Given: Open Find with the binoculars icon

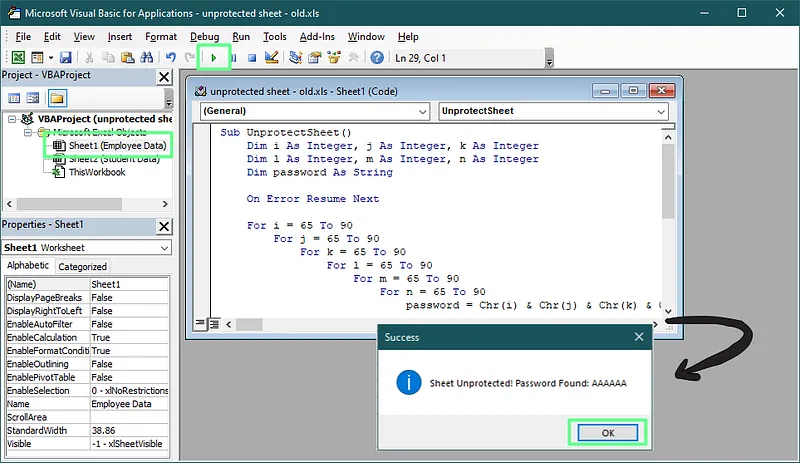Looking at the screenshot, I should (146, 58).
